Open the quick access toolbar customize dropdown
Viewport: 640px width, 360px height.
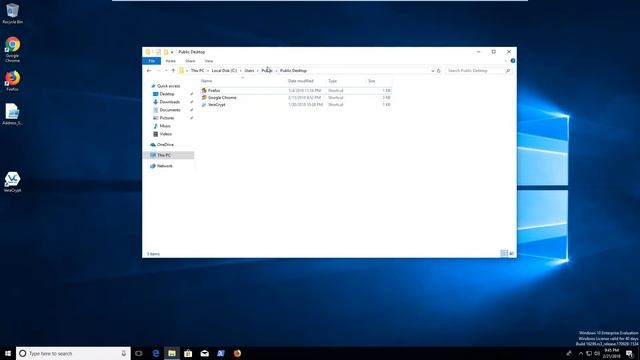pyautogui.click(x=172, y=52)
